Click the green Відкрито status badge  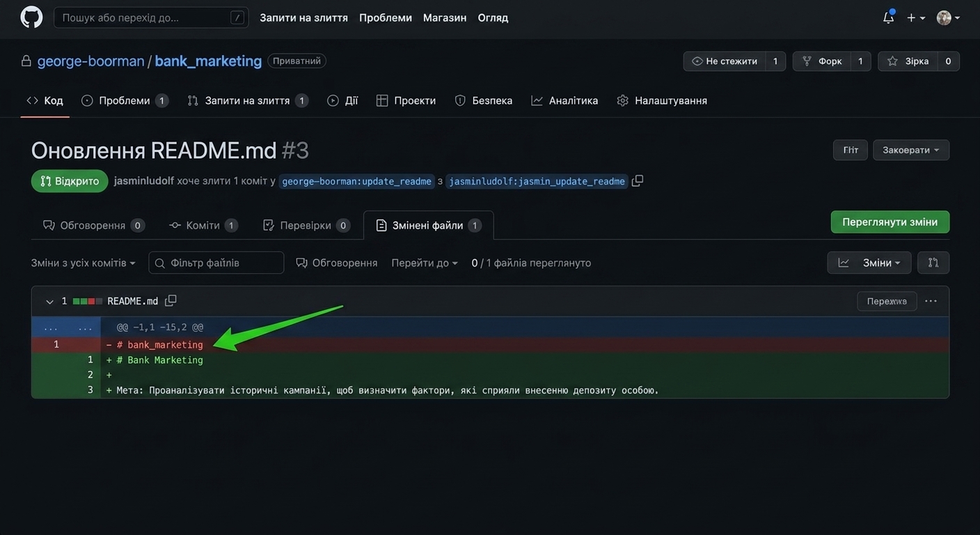coord(70,181)
